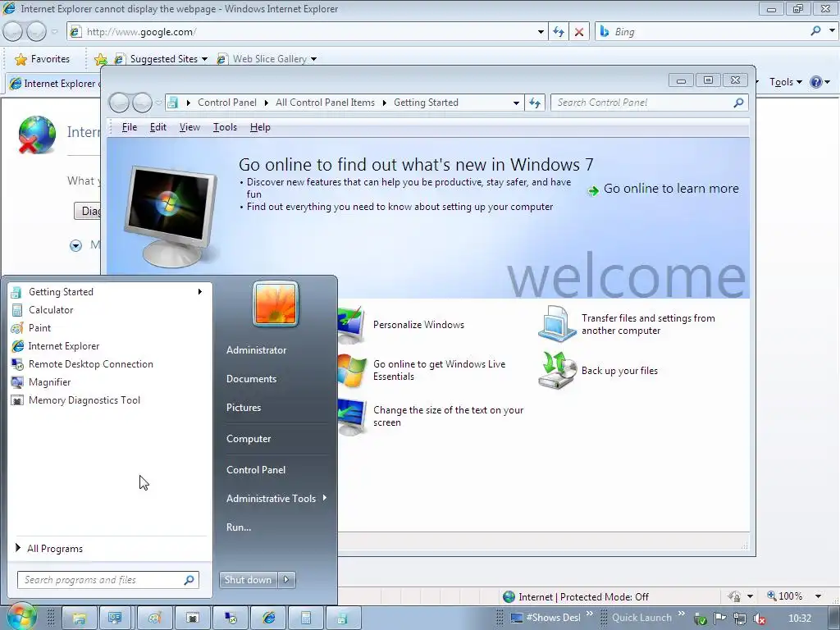Open the View menu in Control Panel
Image resolution: width=840 pixels, height=630 pixels.
pyautogui.click(x=189, y=127)
